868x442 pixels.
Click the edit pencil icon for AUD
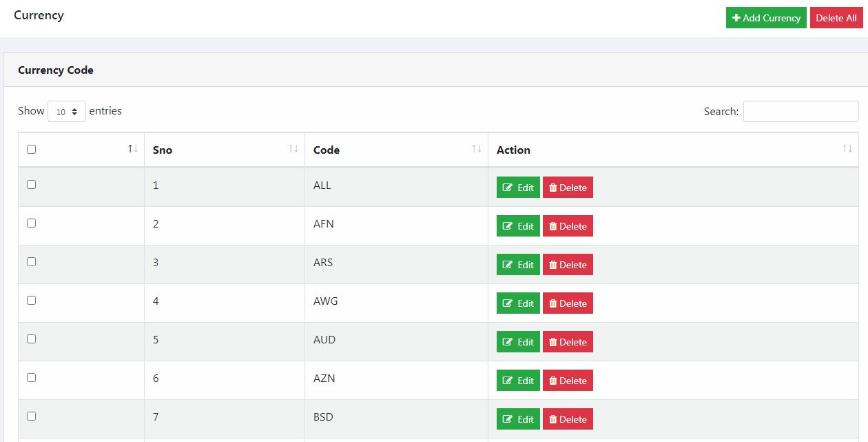[x=508, y=342]
